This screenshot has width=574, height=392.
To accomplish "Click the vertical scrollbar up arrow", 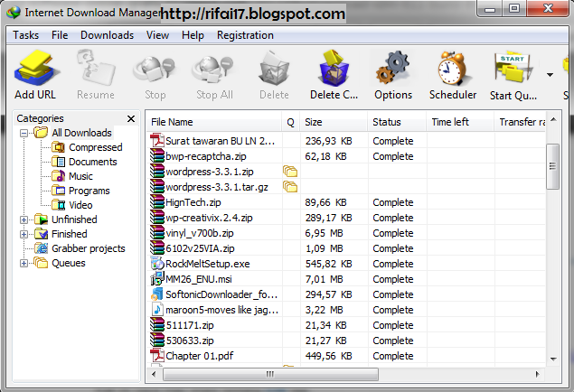I will pyautogui.click(x=553, y=119).
